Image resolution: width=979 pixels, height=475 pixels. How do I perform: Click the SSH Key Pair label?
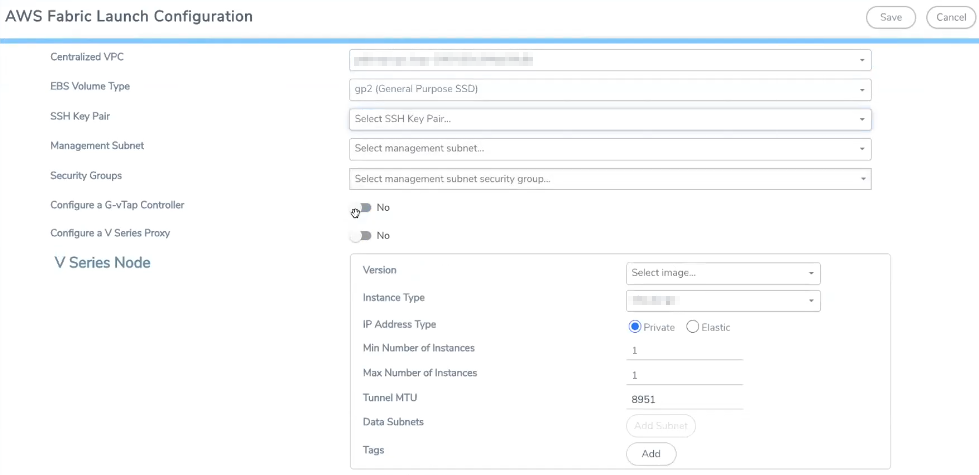(x=81, y=116)
